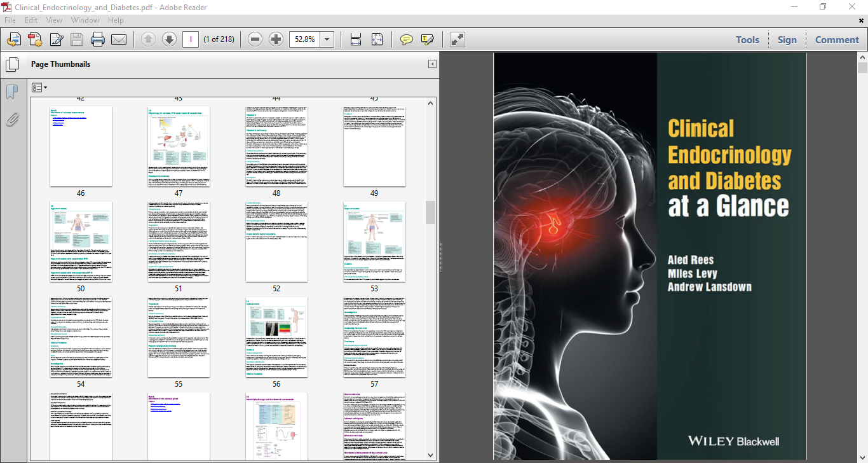Open zoom level dropdown arrow

click(x=328, y=39)
